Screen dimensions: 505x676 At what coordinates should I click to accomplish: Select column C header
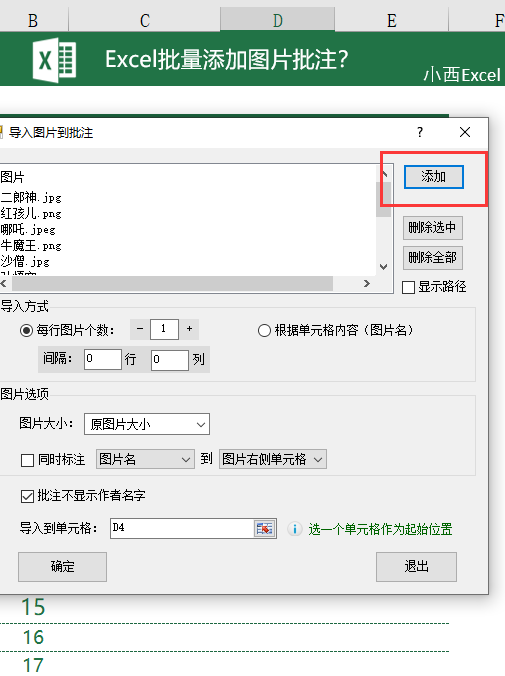pyautogui.click(x=145, y=20)
